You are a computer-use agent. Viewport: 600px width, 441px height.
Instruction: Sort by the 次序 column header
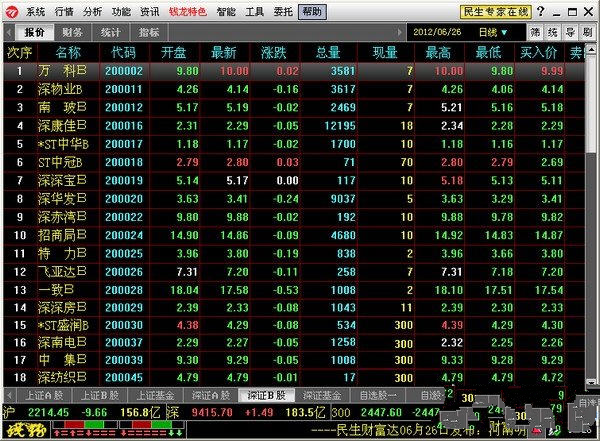[x=20, y=52]
